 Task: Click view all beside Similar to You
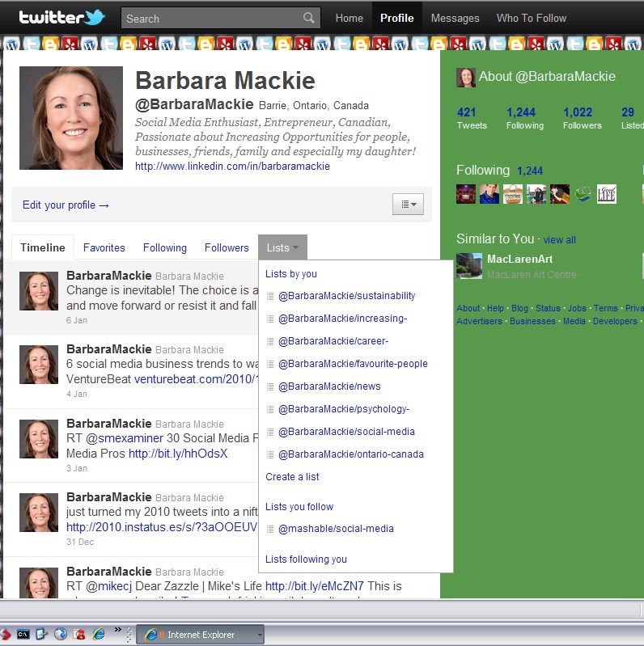(560, 240)
